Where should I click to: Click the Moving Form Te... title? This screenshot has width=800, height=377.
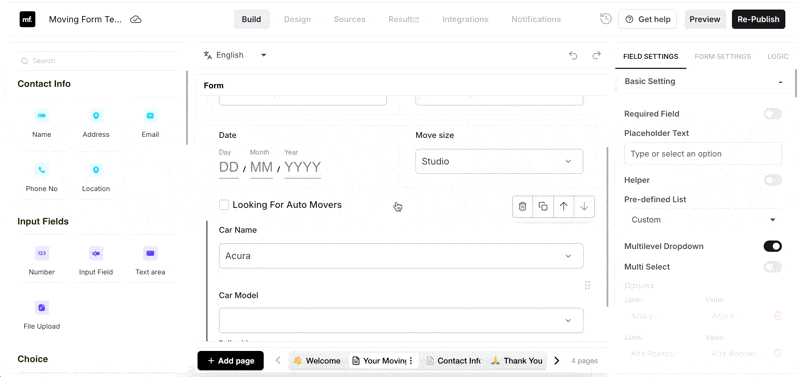tap(85, 19)
